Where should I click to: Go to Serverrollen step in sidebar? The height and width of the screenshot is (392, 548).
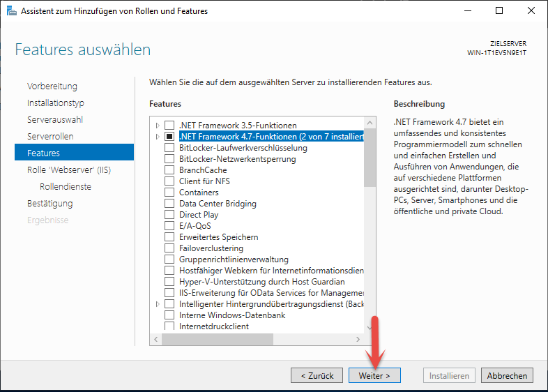pyautogui.click(x=50, y=136)
